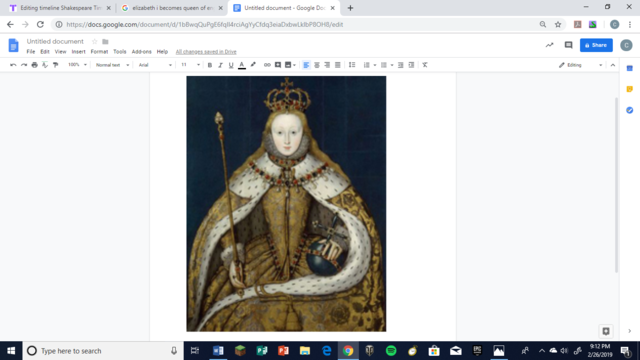Open the Arial font dropdown
The image size is (640, 360).
click(x=155, y=65)
